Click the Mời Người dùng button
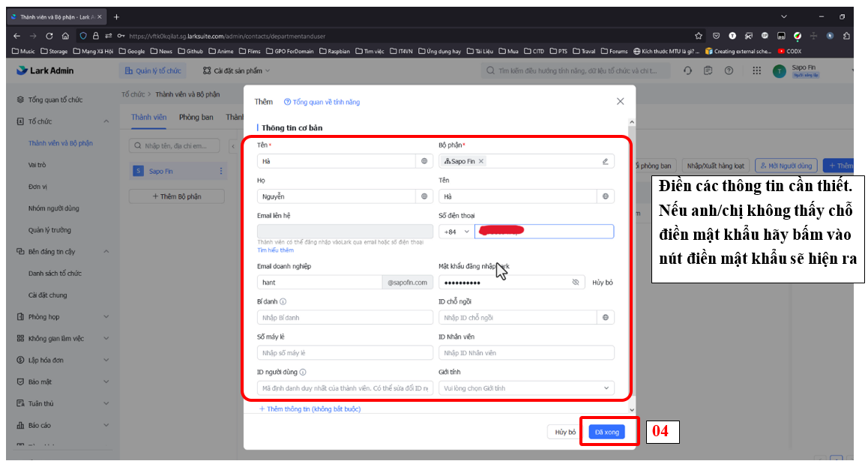 click(786, 166)
